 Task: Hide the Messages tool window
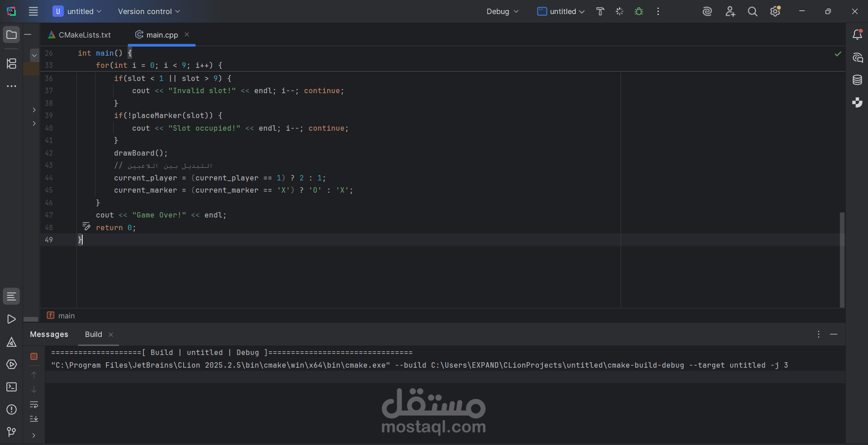834,334
